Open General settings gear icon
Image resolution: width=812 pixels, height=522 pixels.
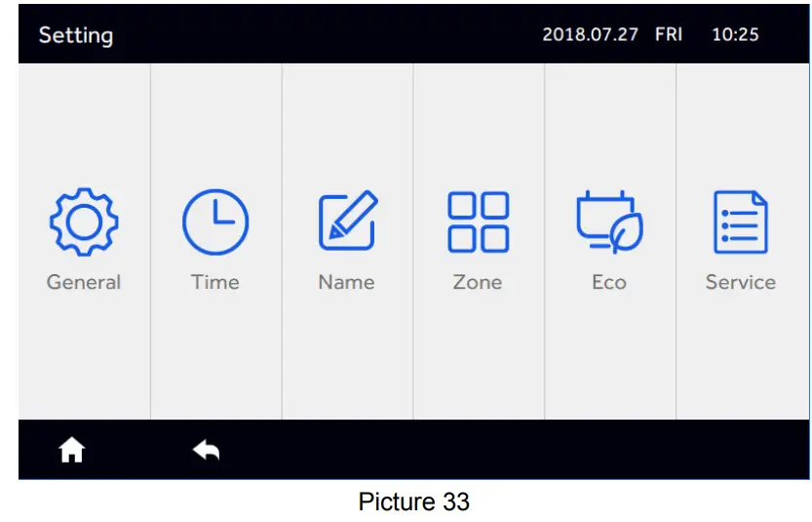tap(84, 221)
